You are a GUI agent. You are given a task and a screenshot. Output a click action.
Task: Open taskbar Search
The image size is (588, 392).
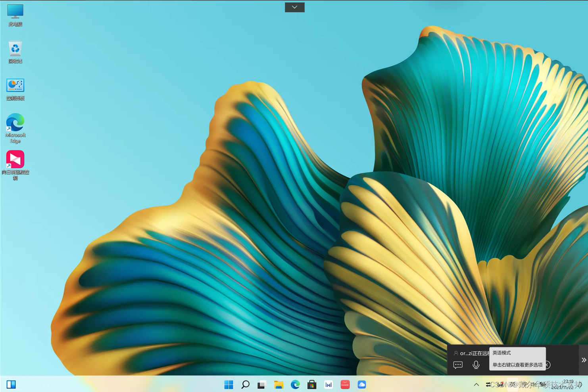pos(245,384)
